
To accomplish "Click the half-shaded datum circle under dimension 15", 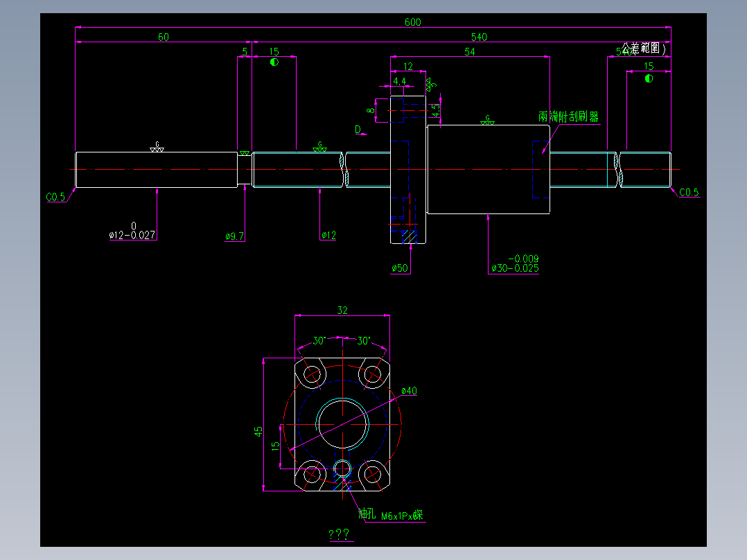I will coord(274,62).
